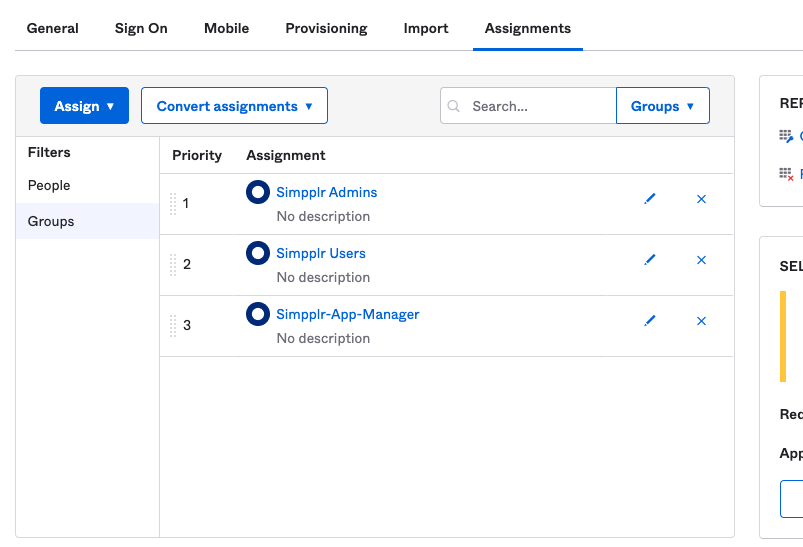
Task: Edit the Simpplr Users assignment
Action: tap(649, 260)
